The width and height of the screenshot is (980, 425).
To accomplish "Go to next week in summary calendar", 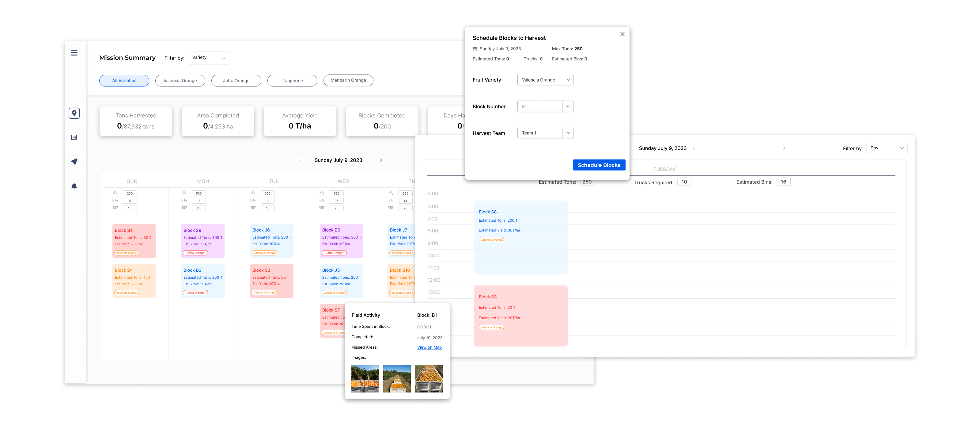I will coord(381,160).
